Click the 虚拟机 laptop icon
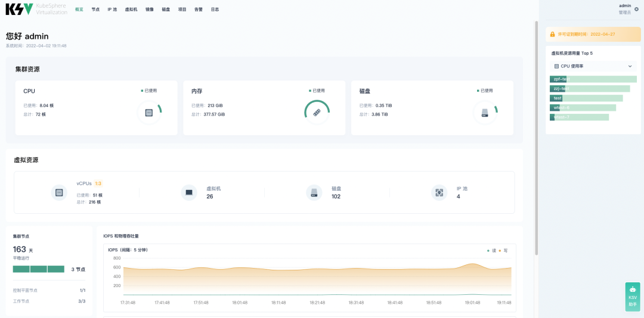 point(189,192)
